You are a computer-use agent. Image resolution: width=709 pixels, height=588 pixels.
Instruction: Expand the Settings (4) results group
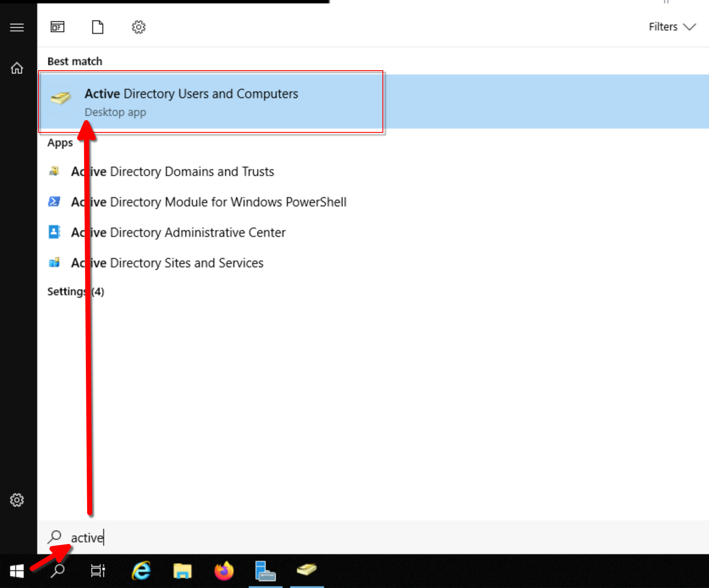[x=76, y=292]
